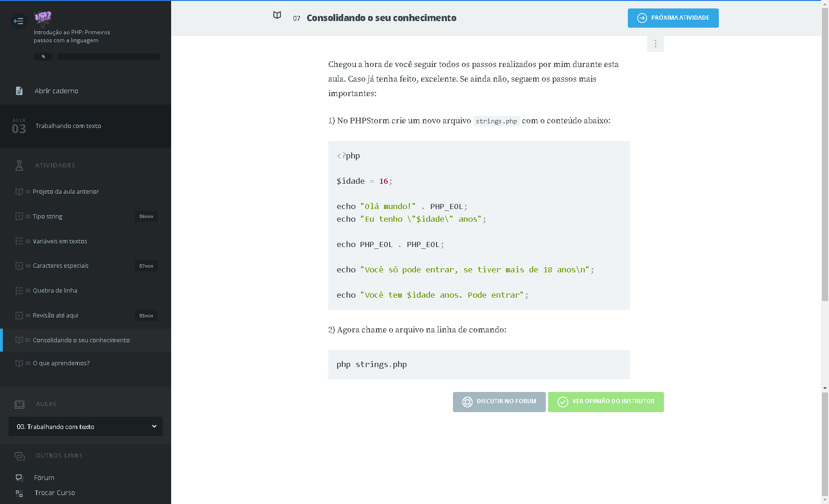Open Revisão até aqui video

pyautogui.click(x=55, y=316)
